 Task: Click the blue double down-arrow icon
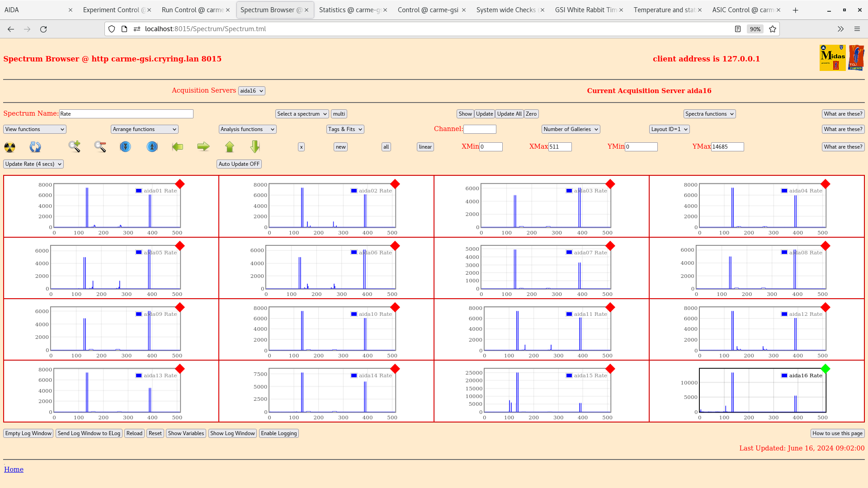click(125, 147)
